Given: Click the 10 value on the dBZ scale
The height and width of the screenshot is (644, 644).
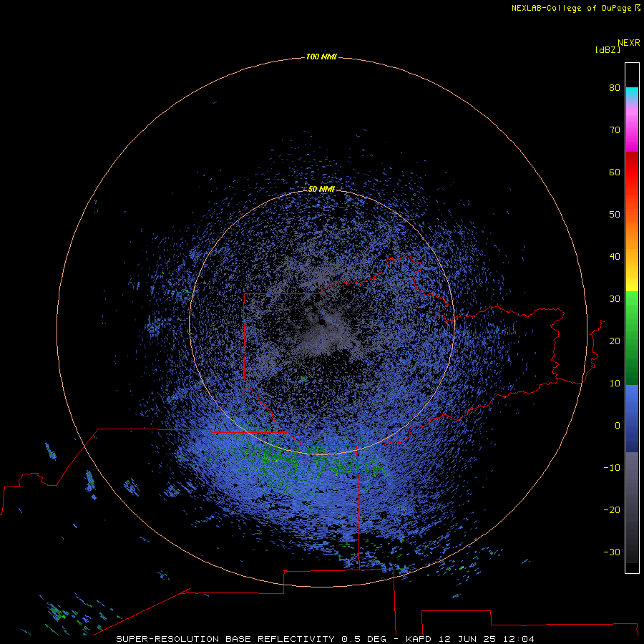Looking at the screenshot, I should [615, 384].
